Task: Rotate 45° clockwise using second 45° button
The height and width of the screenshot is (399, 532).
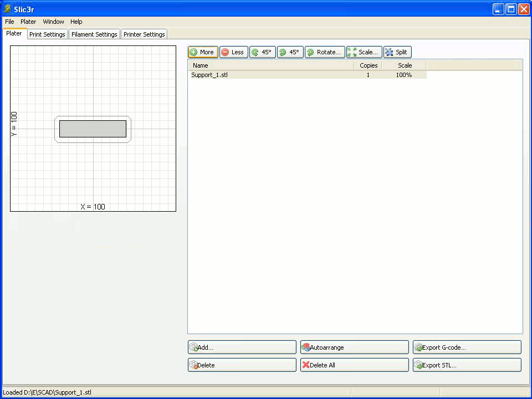Action: 290,52
